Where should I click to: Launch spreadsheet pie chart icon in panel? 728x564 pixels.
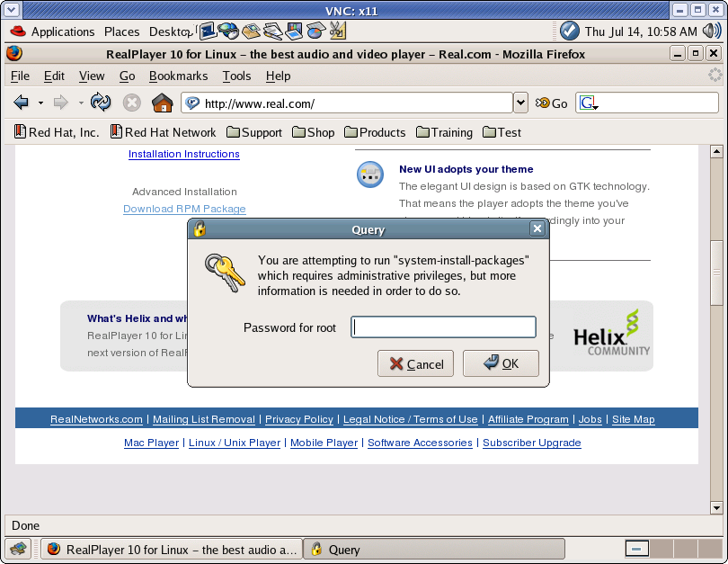(x=315, y=31)
